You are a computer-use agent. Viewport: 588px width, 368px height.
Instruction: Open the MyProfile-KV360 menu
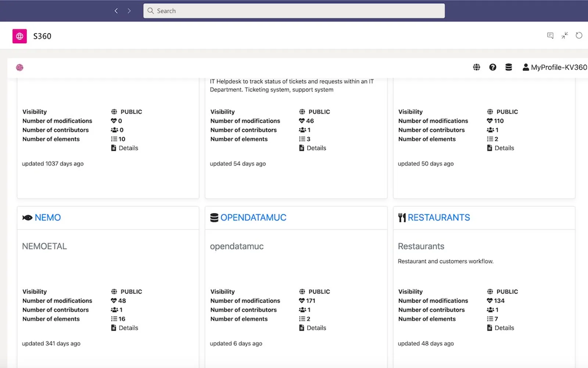[x=555, y=67]
